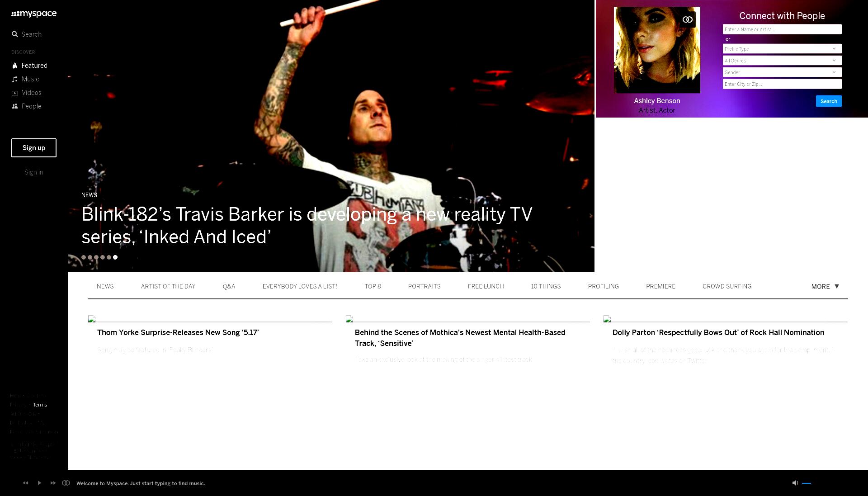The width and height of the screenshot is (868, 496).
Task: Open the CROWD SURFING tab
Action: [727, 287]
